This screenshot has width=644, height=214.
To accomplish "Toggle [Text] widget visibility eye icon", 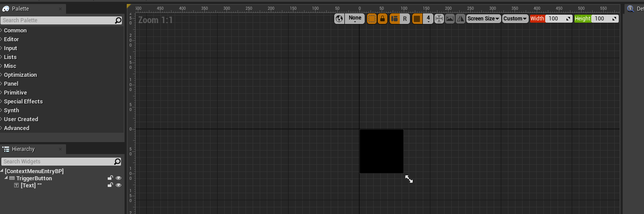I will 118,185.
